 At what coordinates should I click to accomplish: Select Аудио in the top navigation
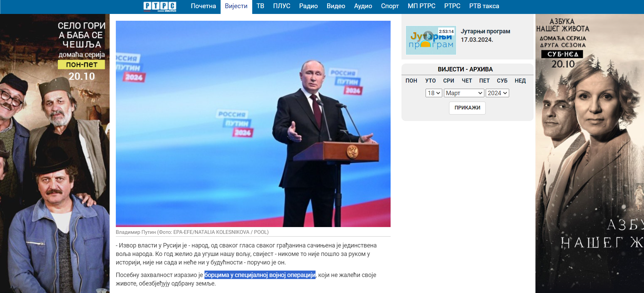coord(363,6)
